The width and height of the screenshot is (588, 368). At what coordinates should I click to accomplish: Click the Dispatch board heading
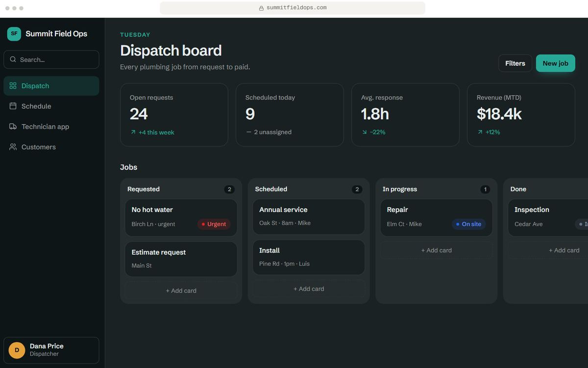[x=171, y=51]
